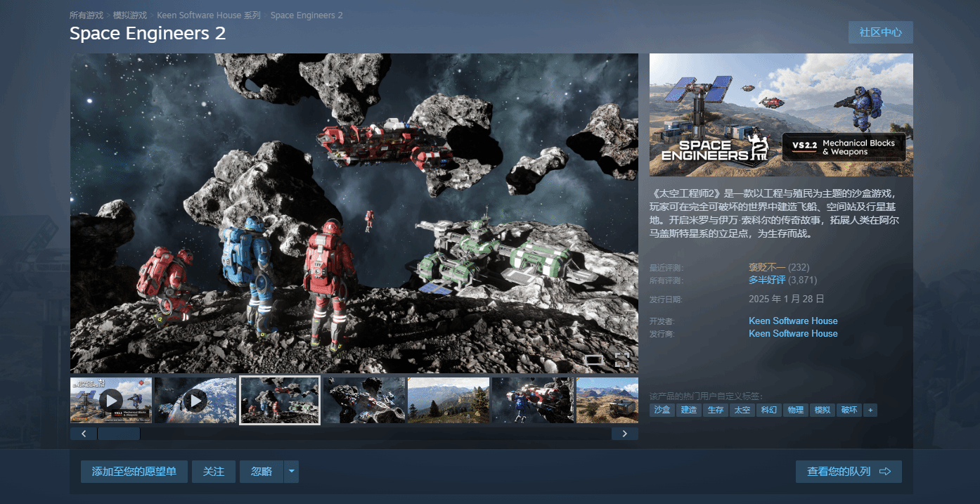The width and height of the screenshot is (980, 504).
Task: Open 查看您的队列 queue button
Action: tap(849, 472)
